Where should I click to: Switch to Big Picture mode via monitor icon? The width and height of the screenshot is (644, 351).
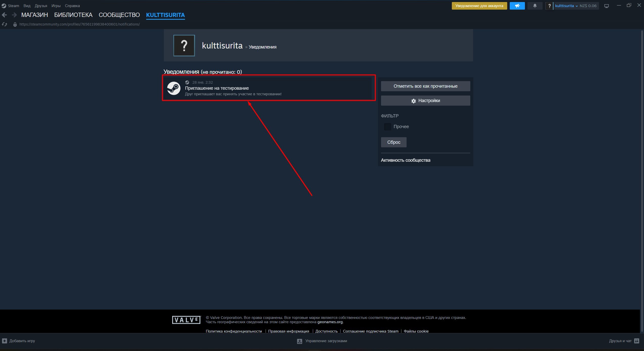click(x=606, y=6)
